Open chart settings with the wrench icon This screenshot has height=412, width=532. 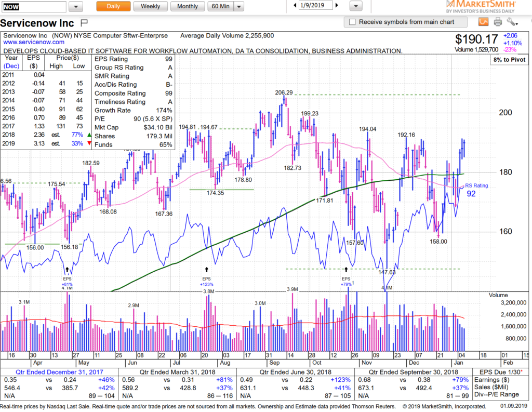coord(512,22)
